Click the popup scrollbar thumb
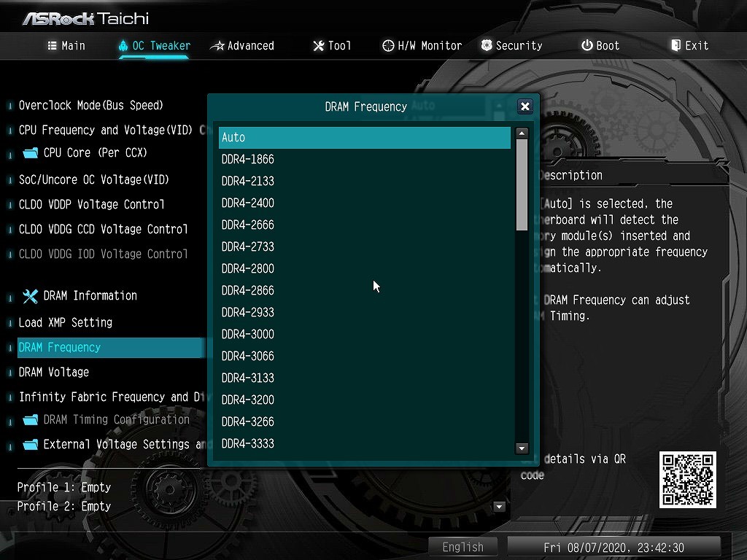The height and width of the screenshot is (560, 747). point(522,185)
